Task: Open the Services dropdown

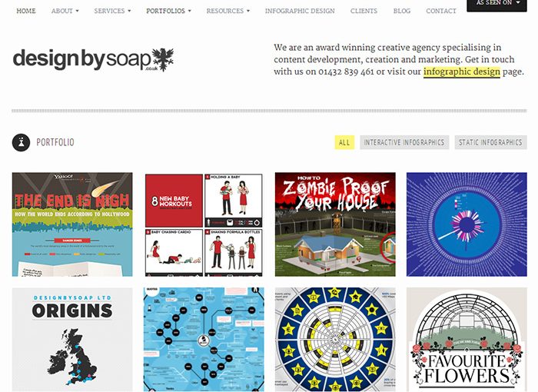Action: click(112, 11)
